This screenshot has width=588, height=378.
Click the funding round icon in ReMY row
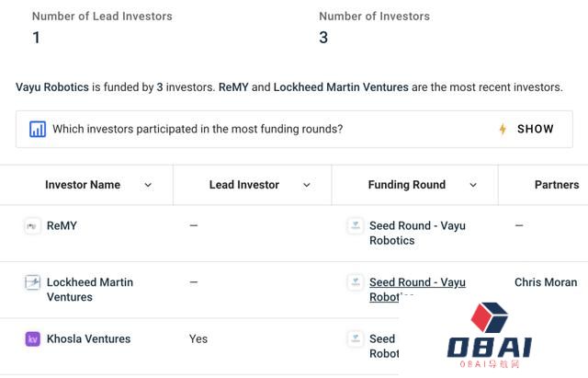pos(356,226)
